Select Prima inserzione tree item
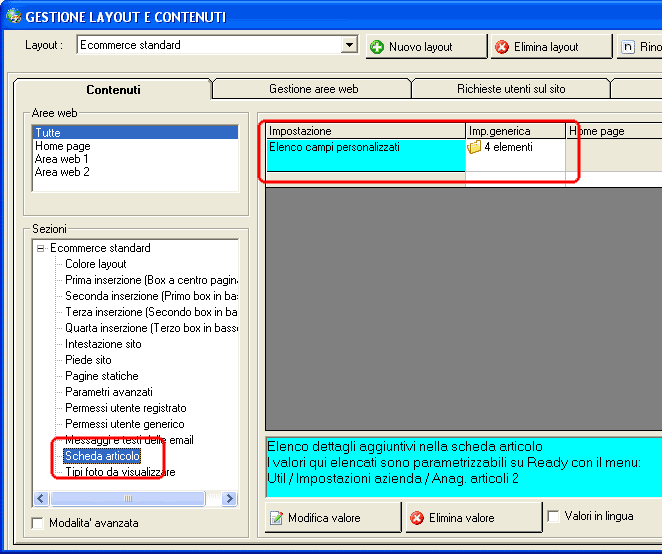The image size is (662, 554). (151, 280)
